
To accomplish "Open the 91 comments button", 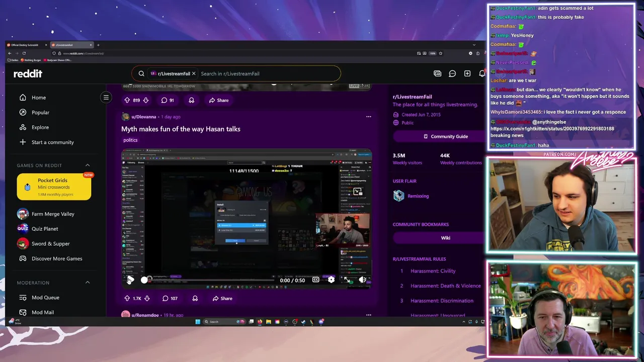I will pos(168,100).
